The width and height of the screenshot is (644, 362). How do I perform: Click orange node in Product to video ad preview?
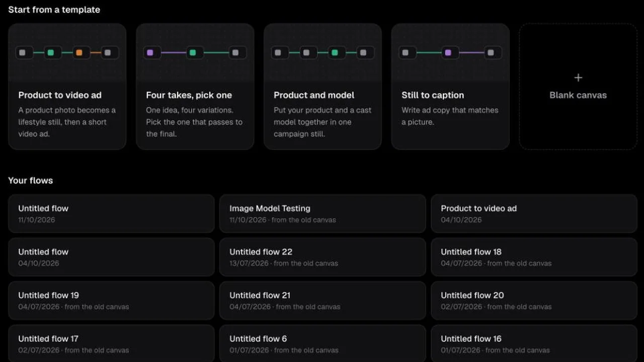click(x=79, y=52)
